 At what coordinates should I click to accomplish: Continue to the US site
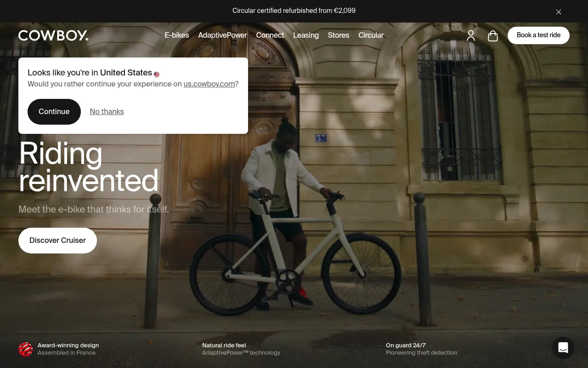click(x=54, y=112)
